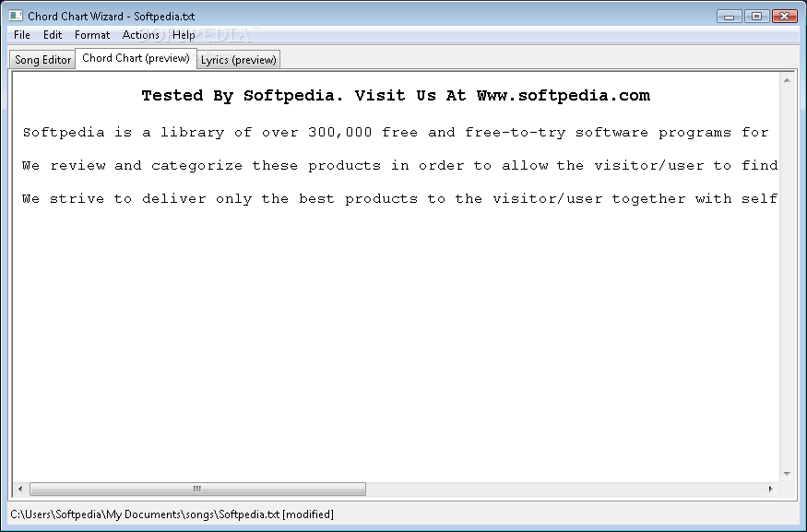Click the line starting "Softpedia is a library"
The width and height of the screenshot is (807, 532).
coord(396,133)
